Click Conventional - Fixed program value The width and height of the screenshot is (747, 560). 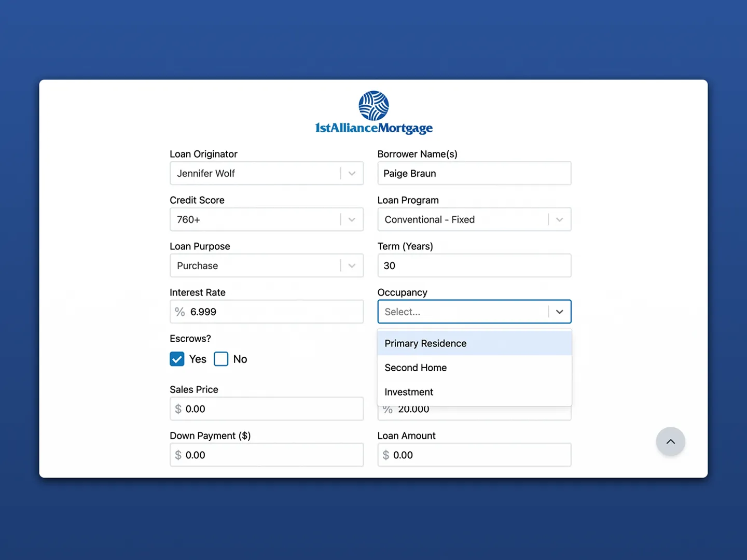click(430, 220)
